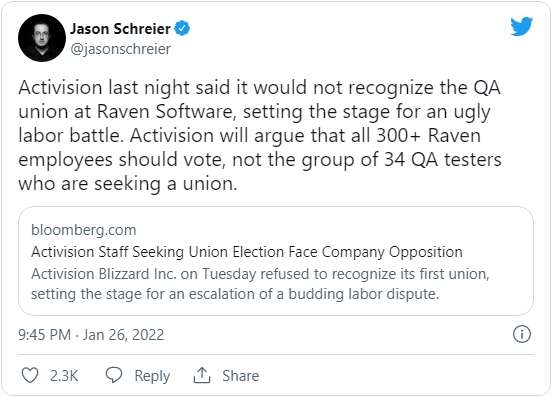Click the 2.3K likes count
This screenshot has height=397, width=552.
(x=64, y=376)
